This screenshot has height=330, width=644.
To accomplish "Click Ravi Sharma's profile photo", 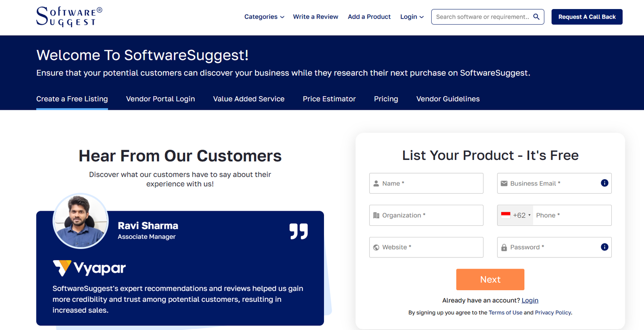I will coord(80,221).
